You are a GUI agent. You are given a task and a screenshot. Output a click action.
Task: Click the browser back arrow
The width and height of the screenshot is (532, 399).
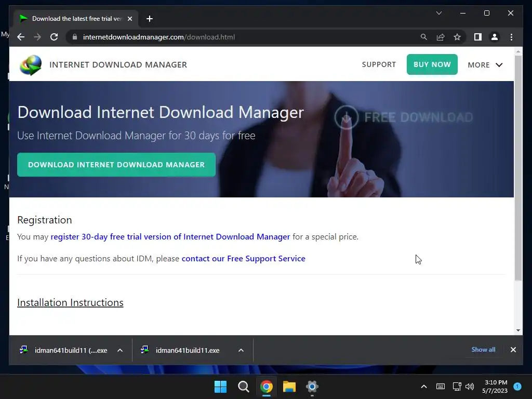(x=21, y=37)
